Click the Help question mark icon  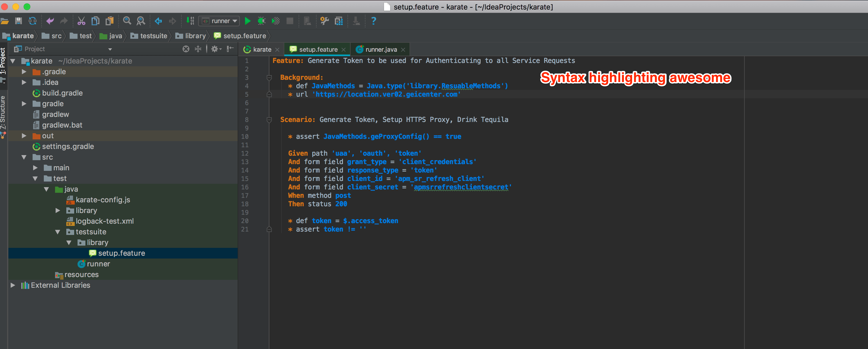coord(373,21)
